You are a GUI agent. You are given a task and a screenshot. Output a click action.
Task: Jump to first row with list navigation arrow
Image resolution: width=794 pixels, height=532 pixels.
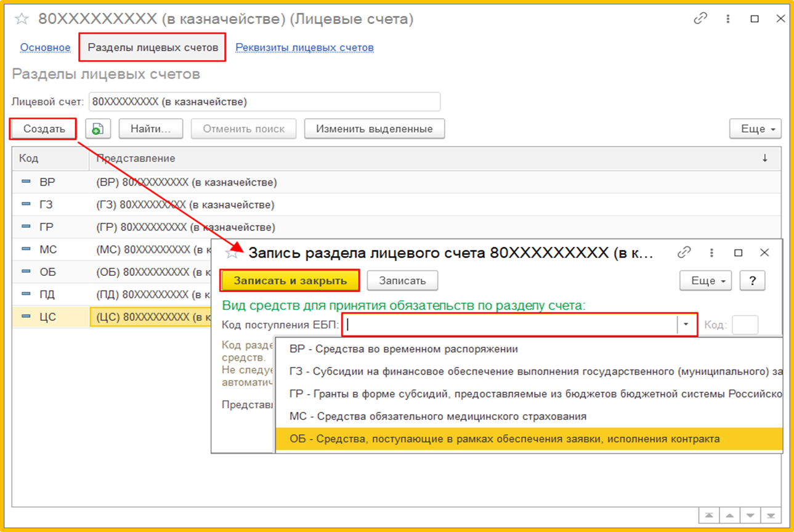(709, 515)
